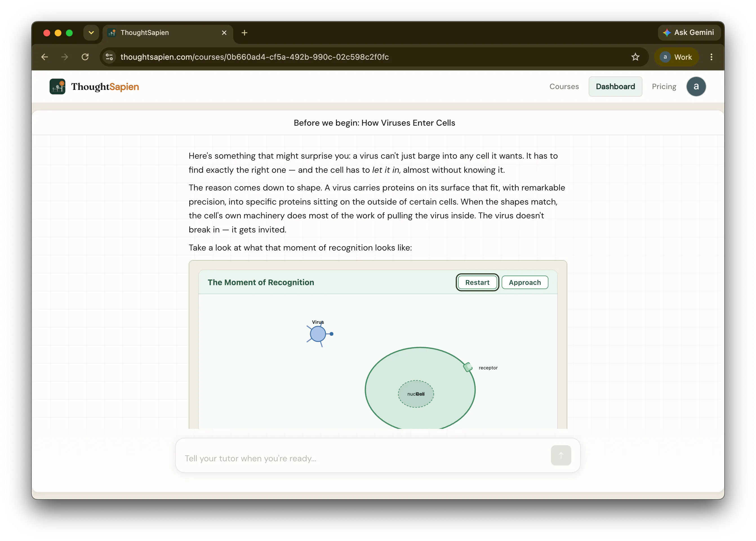Click the virus particle in the diagram

[x=318, y=334]
